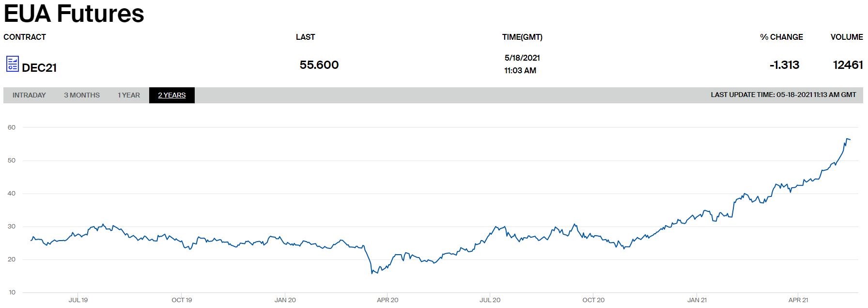Image resolution: width=868 pixels, height=308 pixels.
Task: Click the EUA Futures heading
Action: pyautogui.click(x=74, y=14)
